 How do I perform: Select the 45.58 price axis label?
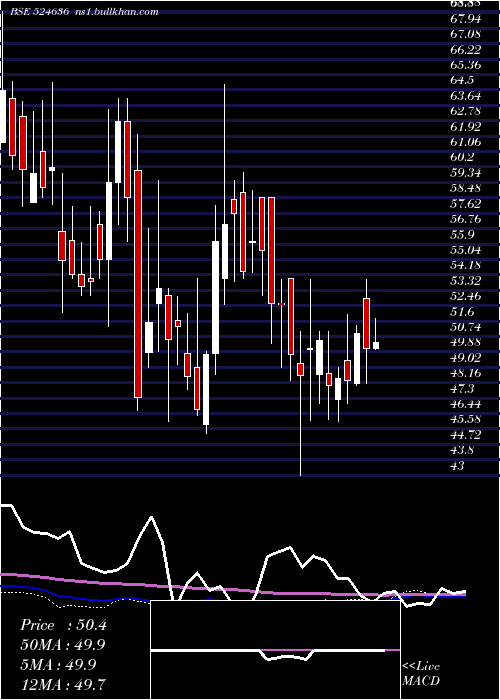pyautogui.click(x=466, y=420)
